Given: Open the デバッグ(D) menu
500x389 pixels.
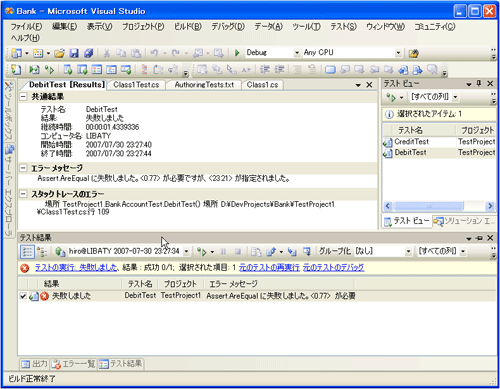Looking at the screenshot, I should pos(228,27).
